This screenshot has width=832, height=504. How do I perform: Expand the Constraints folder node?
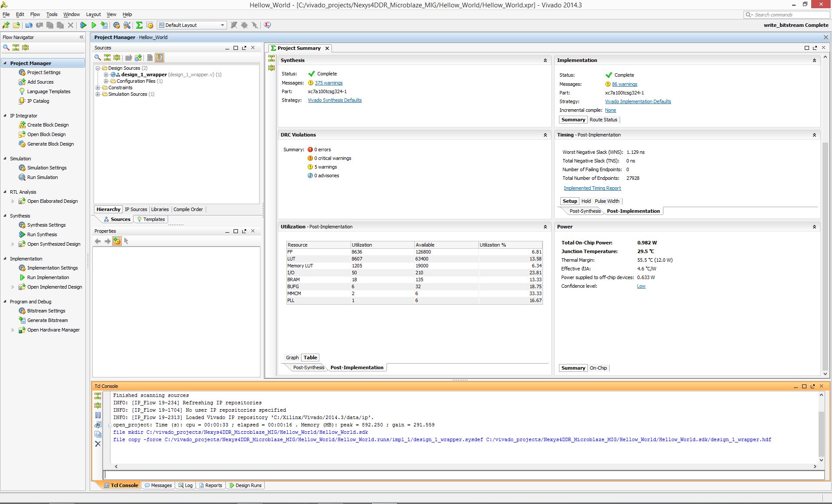pyautogui.click(x=98, y=88)
